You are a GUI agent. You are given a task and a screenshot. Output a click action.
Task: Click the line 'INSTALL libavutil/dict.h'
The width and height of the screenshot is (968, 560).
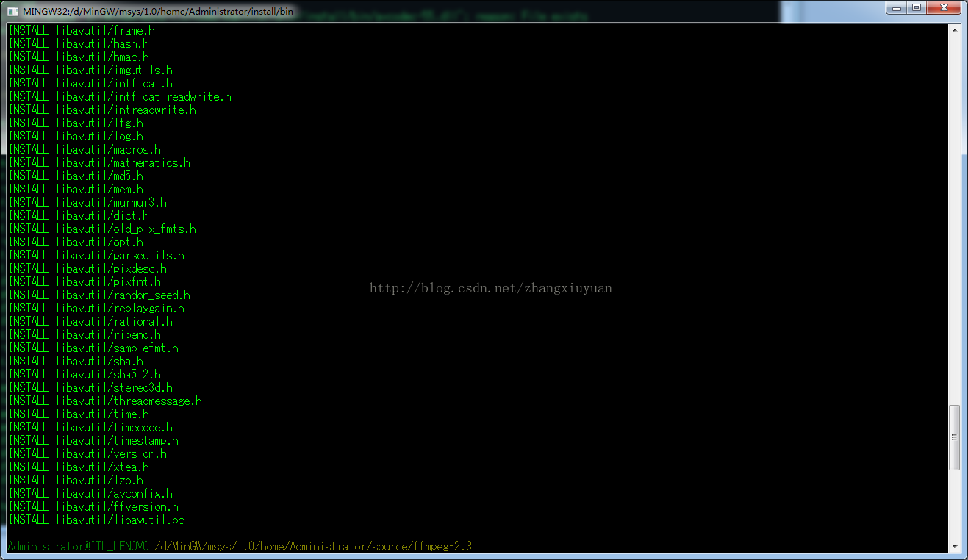tap(79, 216)
